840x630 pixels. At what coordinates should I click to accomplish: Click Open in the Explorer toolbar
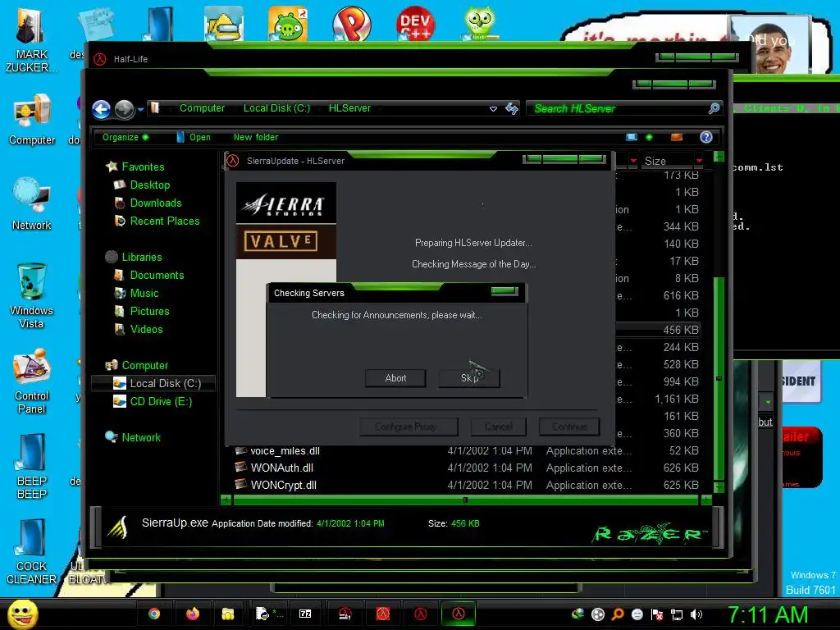(x=194, y=137)
